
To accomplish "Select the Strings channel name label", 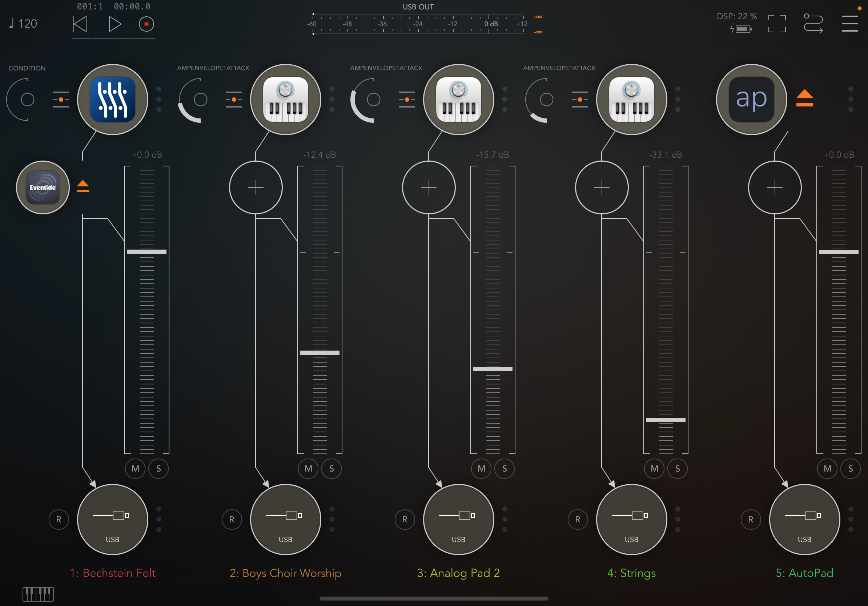I will tap(631, 573).
